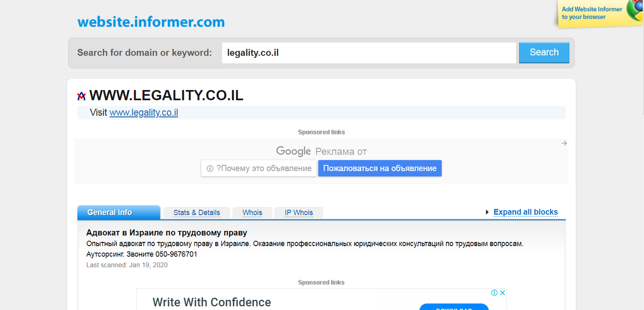Click the ad arrow icon at right
Viewport: 644px width, 310px height.
point(564,143)
